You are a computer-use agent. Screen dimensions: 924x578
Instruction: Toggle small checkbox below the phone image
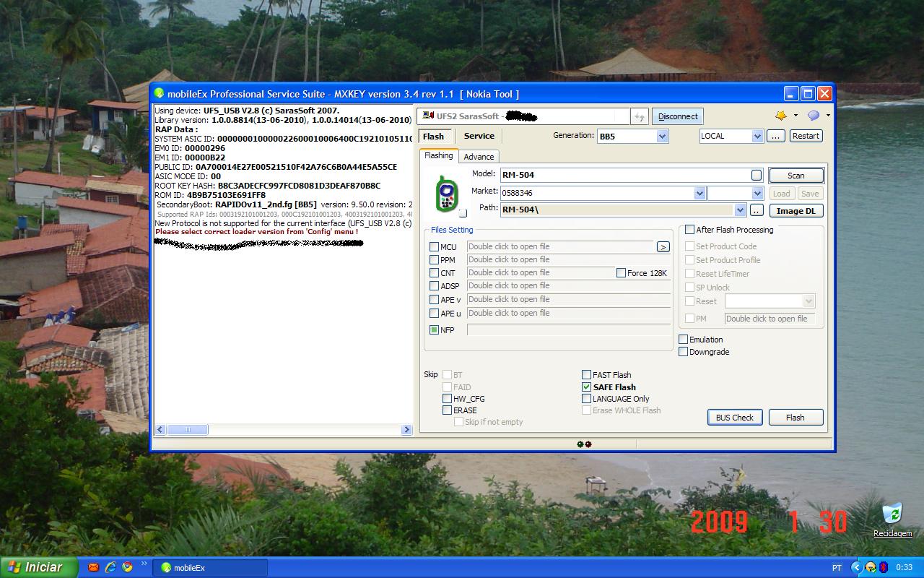463,213
